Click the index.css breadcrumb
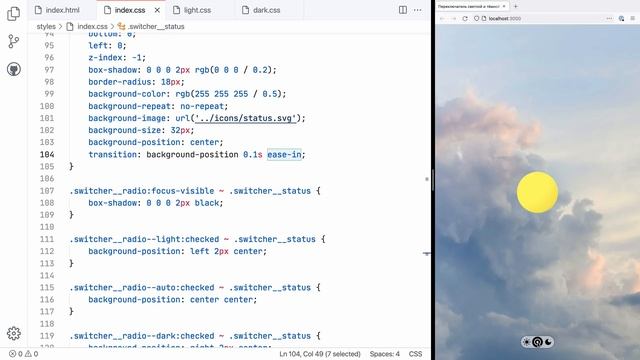The width and height of the screenshot is (640, 360). [x=88, y=27]
